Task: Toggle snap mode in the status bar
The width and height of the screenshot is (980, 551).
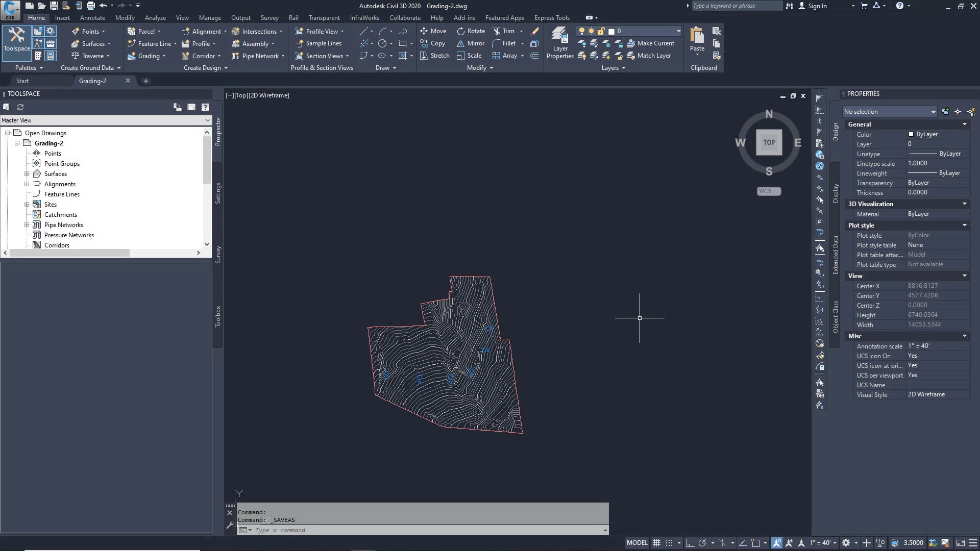Action: [669, 543]
